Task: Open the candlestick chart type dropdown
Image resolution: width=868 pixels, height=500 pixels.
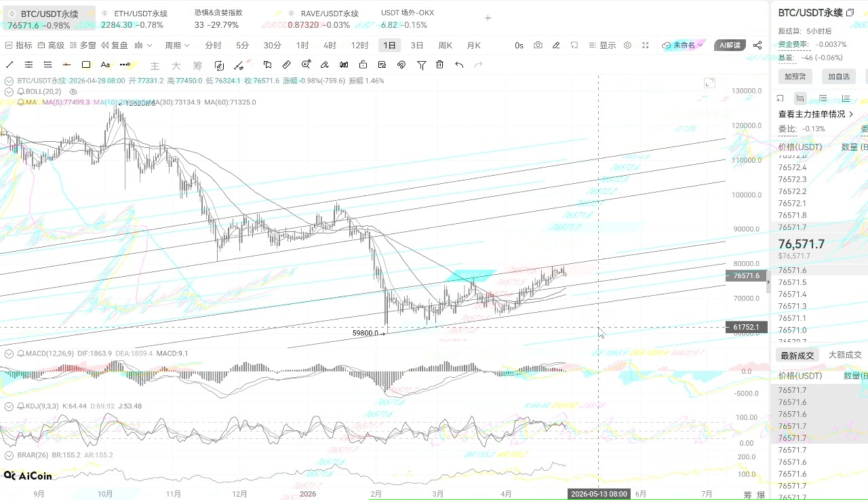Action: click(x=143, y=45)
